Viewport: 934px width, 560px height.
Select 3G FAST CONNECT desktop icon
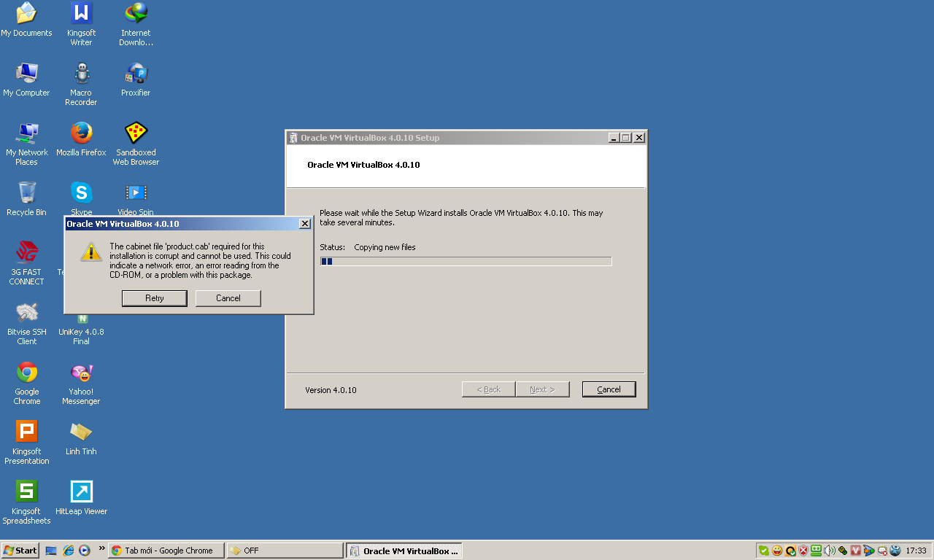pos(26,263)
